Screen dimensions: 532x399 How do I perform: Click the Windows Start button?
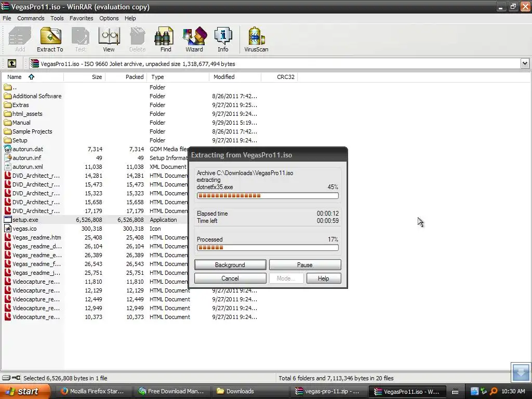(25, 391)
